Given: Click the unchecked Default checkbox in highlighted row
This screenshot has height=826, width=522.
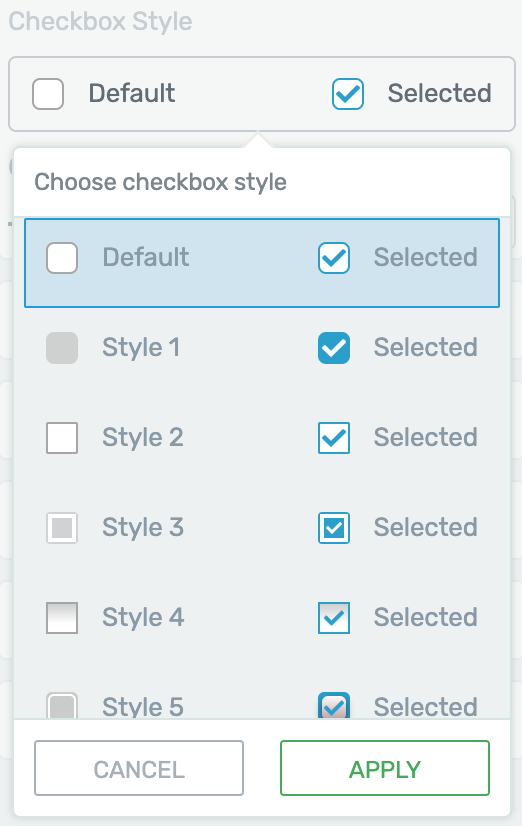Looking at the screenshot, I should point(62,258).
